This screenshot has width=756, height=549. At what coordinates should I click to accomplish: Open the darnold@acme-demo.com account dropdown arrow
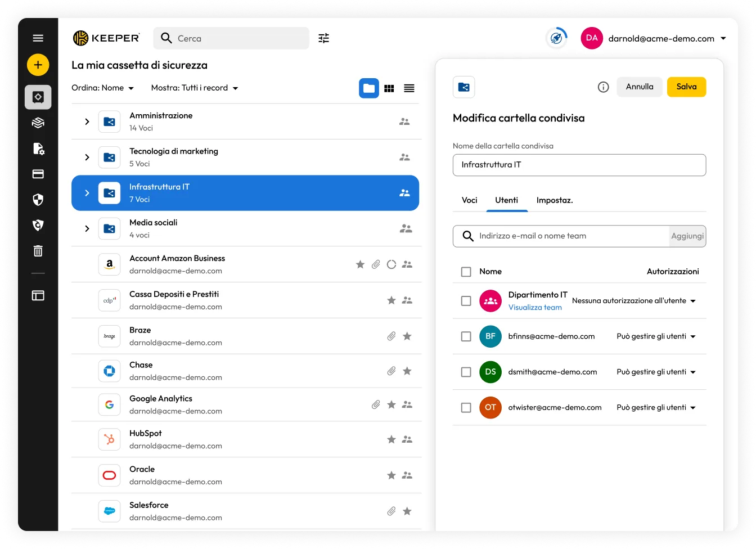723,38
